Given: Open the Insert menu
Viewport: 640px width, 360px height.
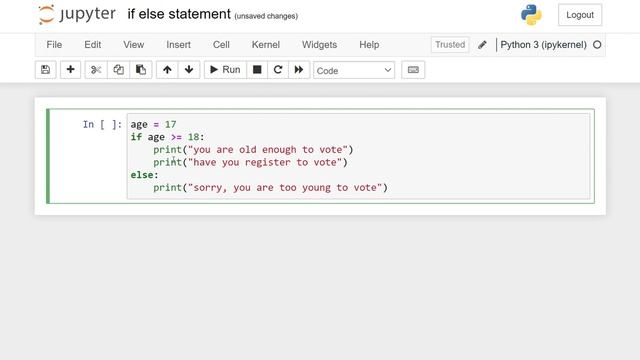Looking at the screenshot, I should pos(178,44).
